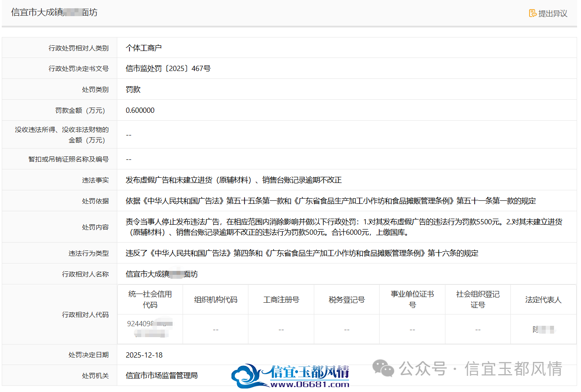
Task: Click the 没收违法所得 label
Action: click(x=62, y=135)
